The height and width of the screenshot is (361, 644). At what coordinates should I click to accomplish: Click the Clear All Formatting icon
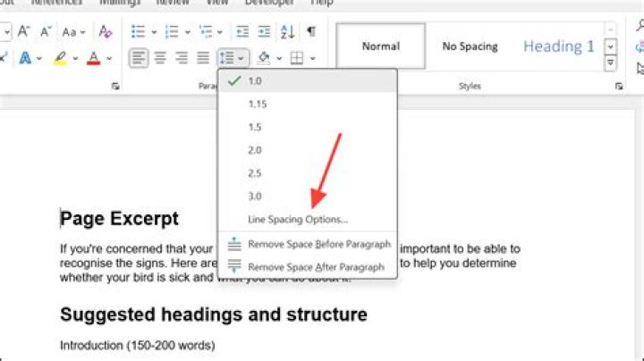[x=106, y=32]
